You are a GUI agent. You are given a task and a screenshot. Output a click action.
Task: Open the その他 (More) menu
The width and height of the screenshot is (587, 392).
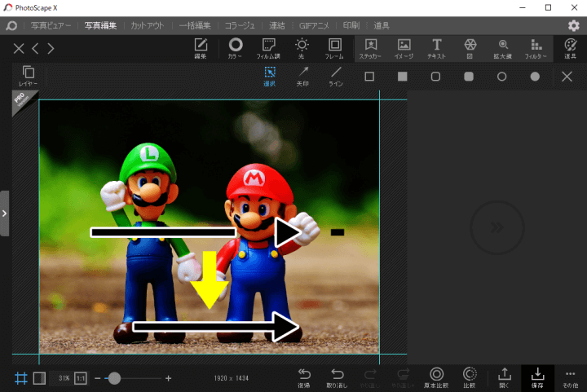tap(570, 378)
